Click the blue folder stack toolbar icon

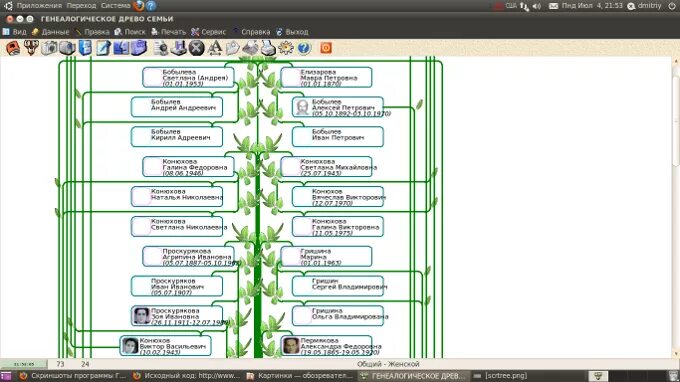[x=139, y=48]
